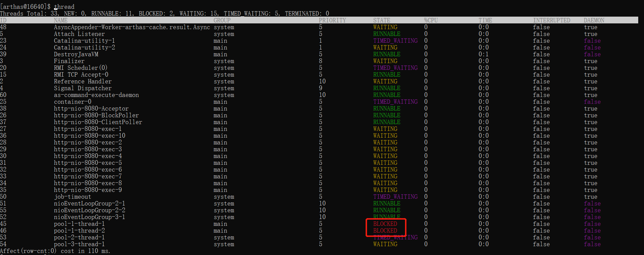Select the 'Reference Handler' thread name
The width and height of the screenshot is (644, 255).
[83, 81]
